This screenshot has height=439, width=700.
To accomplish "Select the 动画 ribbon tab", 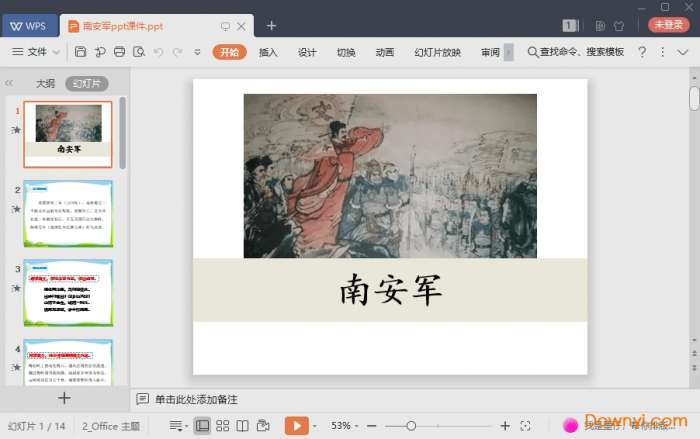I will pyautogui.click(x=385, y=52).
